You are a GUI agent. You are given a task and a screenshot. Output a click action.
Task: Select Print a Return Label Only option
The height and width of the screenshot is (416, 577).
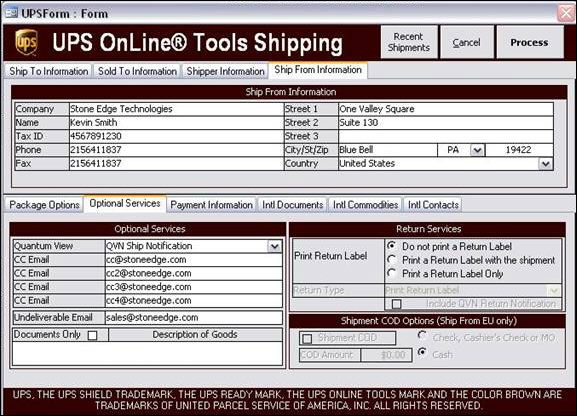click(x=392, y=273)
